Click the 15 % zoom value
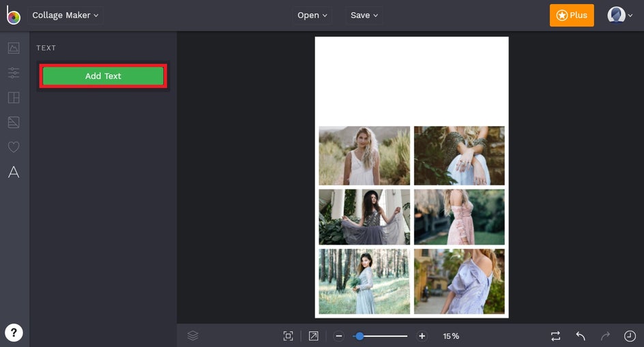Image resolution: width=644 pixels, height=347 pixels. click(451, 336)
